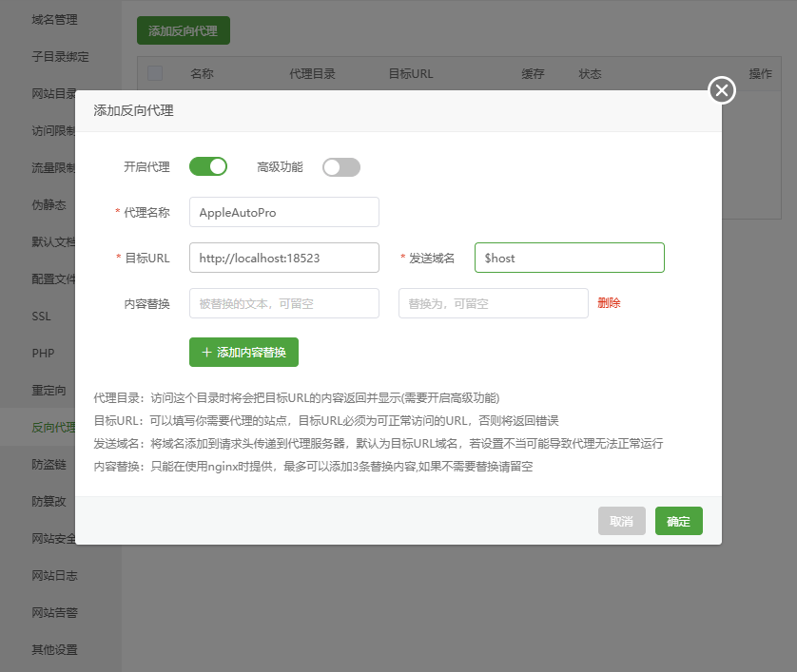Select the header checkbox in proxy table
The width and height of the screenshot is (797, 672).
155,73
